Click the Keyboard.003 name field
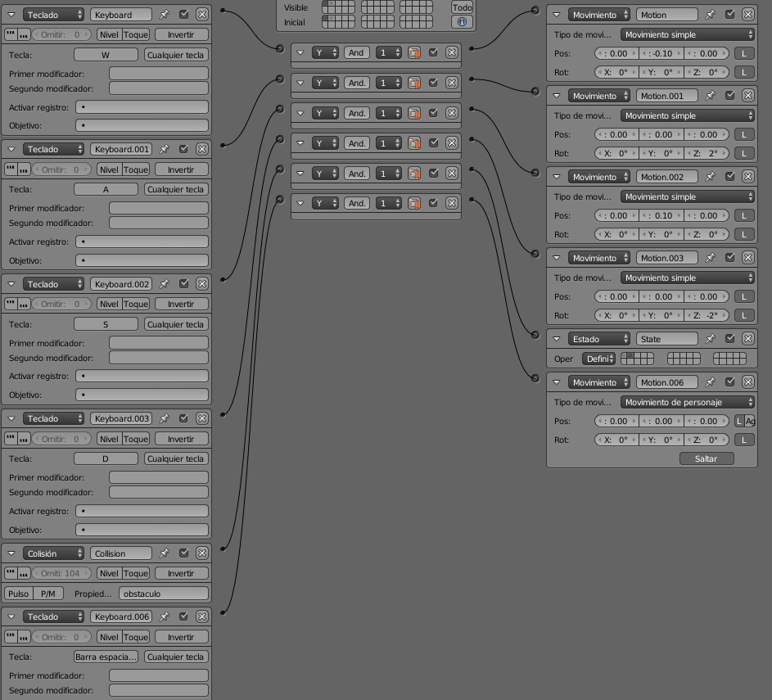 pyautogui.click(x=121, y=418)
